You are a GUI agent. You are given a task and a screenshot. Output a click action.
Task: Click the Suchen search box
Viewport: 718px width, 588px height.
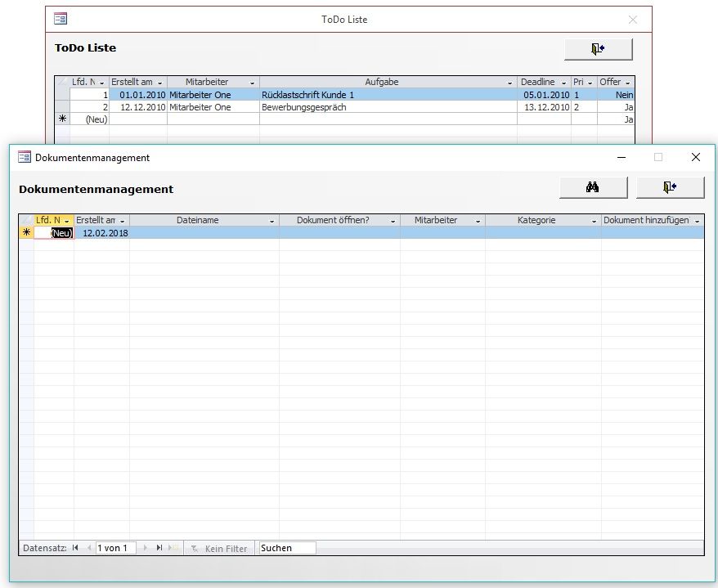(x=287, y=548)
